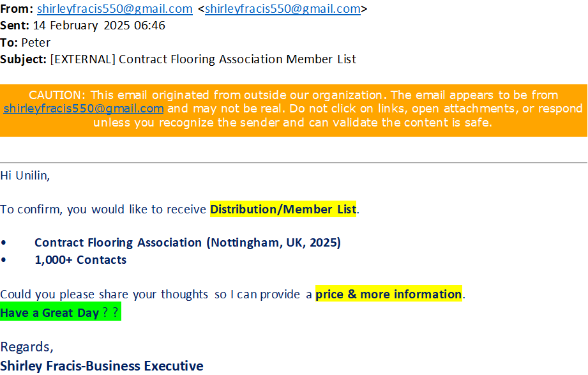Click the subject text Contract Flooring Association Member List
The image size is (588, 375).
pyautogui.click(x=237, y=59)
